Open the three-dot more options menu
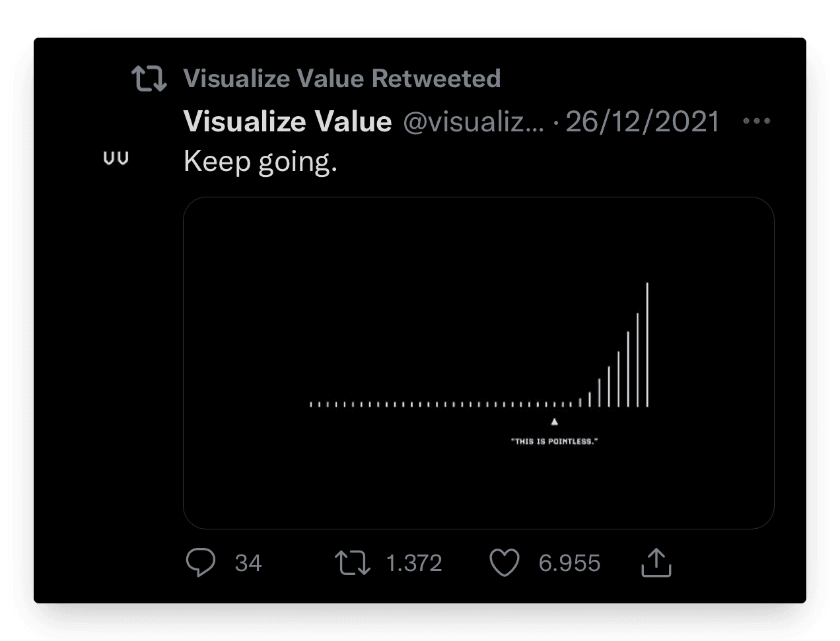 (757, 121)
